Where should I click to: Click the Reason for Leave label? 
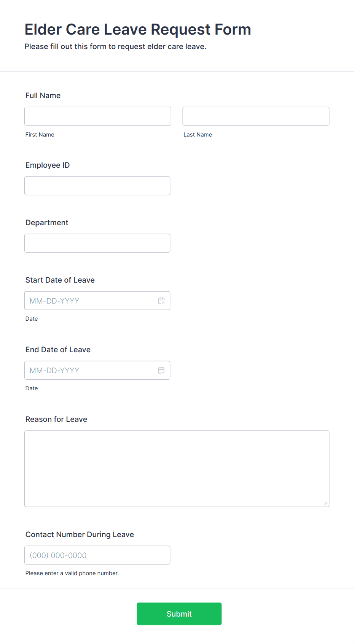[56, 419]
